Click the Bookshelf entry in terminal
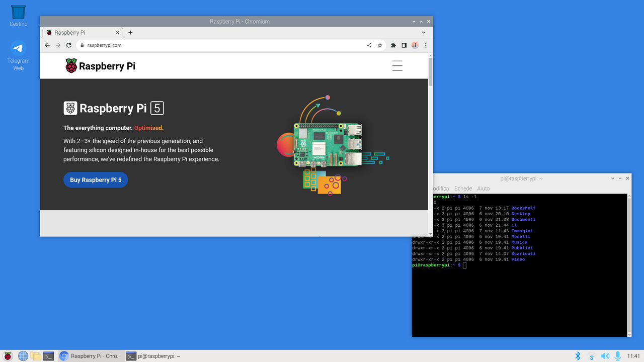The height and width of the screenshot is (362, 644). click(523, 208)
